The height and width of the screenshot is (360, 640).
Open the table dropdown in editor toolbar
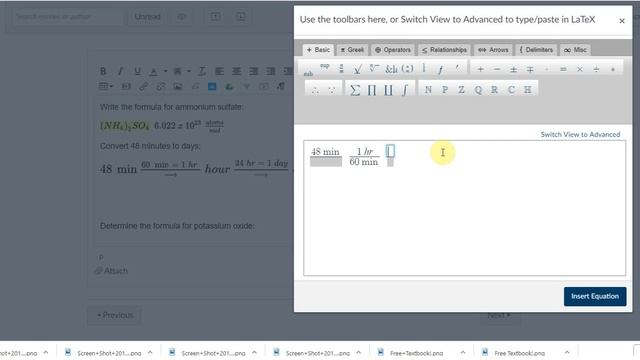click(106, 86)
